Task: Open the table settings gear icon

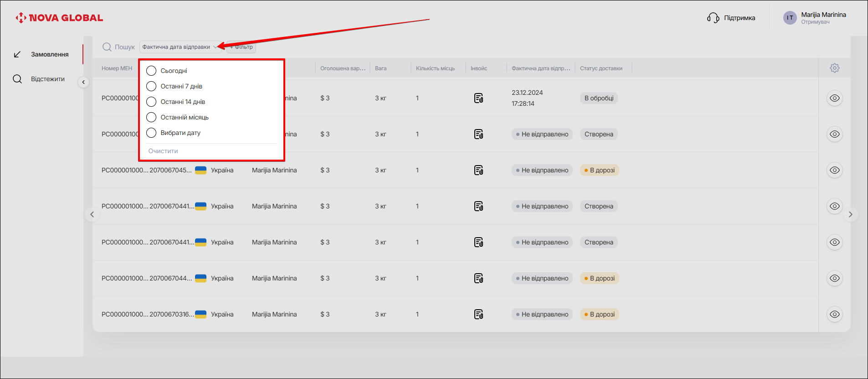Action: coord(834,68)
